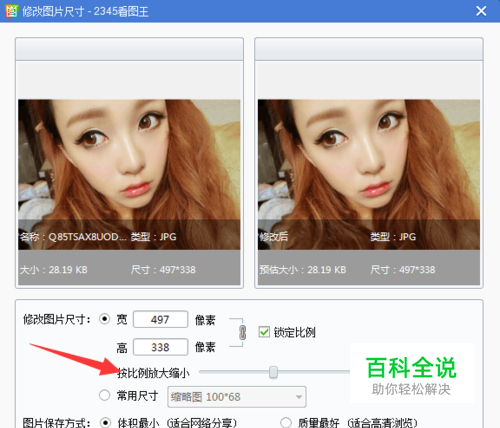Choose the 质量最好 save option
Screen dimensions: 500x428
(x=286, y=423)
